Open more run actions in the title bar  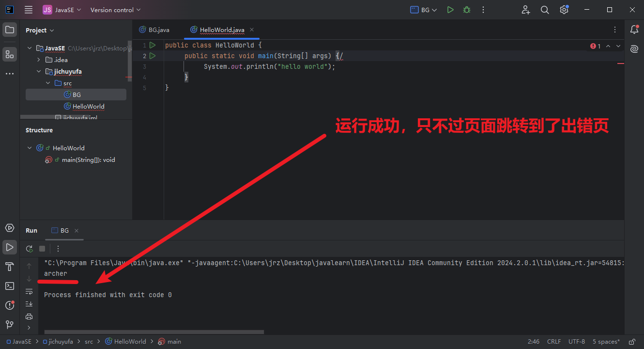click(483, 10)
